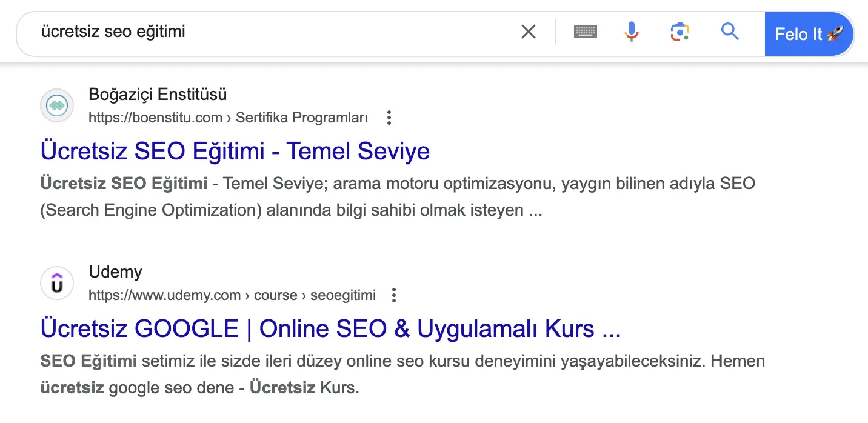The height and width of the screenshot is (423, 868).
Task: Click the Boğaziçi Enstitüsü site favicon
Action: pos(57,106)
